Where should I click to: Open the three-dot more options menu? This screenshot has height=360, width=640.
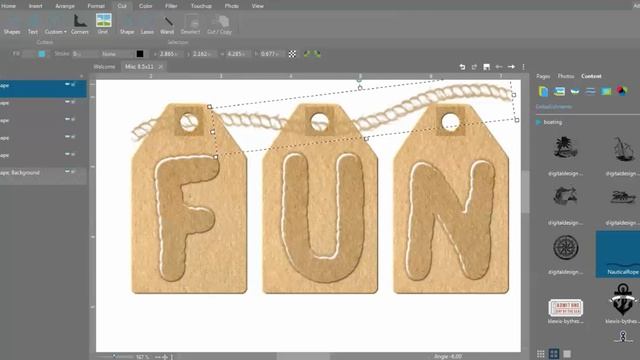[x=523, y=67]
